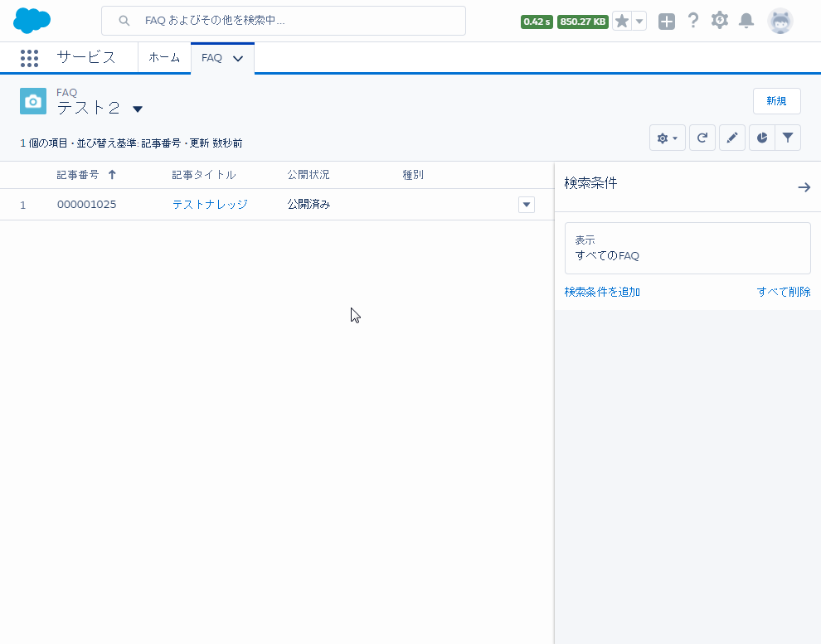The height and width of the screenshot is (644, 821).
Task: Close the 検索条件 panel with arrow
Action: pos(804,187)
